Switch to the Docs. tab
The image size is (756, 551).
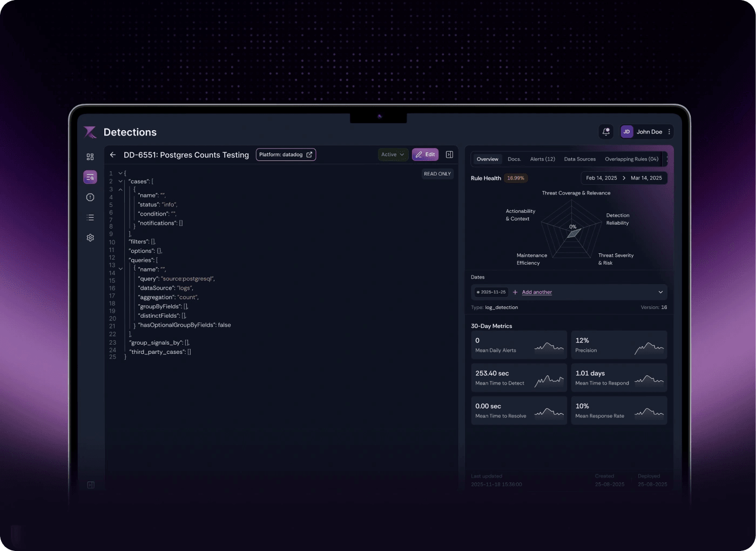coord(514,159)
